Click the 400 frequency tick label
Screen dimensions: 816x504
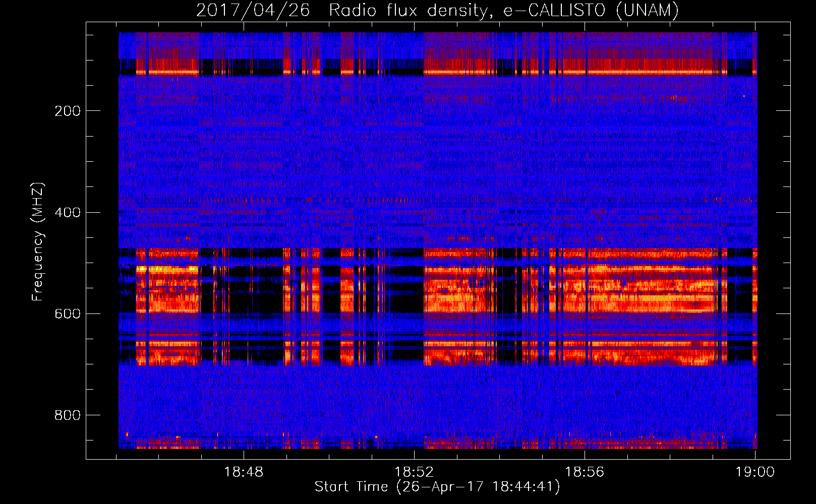pos(68,212)
